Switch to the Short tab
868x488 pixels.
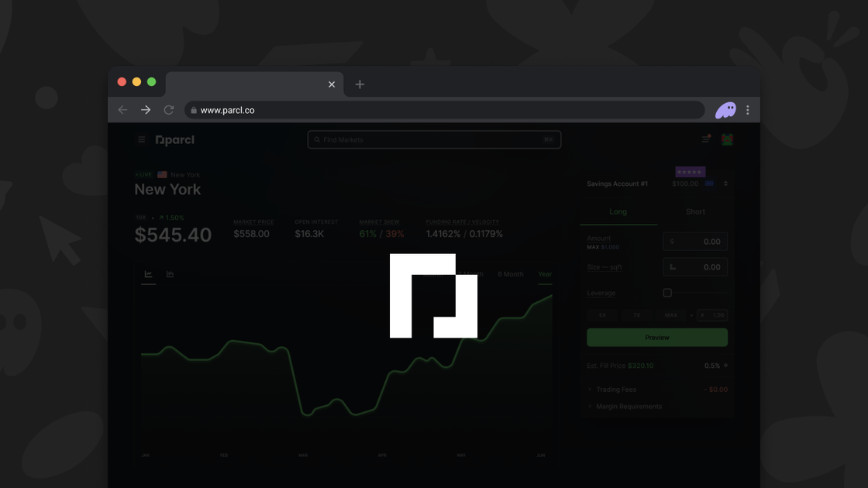[x=695, y=211]
